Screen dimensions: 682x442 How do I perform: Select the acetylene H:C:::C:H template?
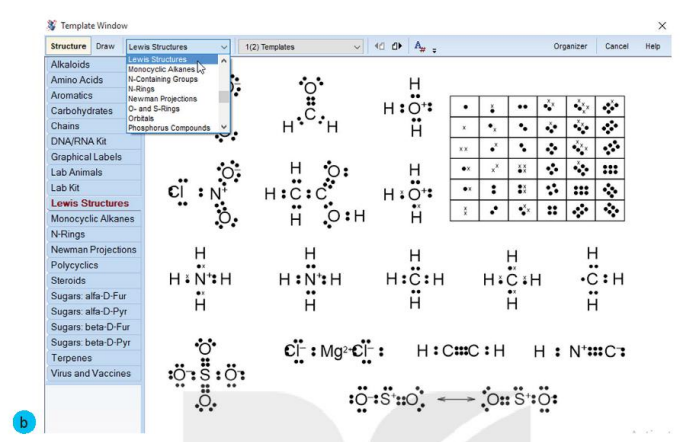coord(461,351)
